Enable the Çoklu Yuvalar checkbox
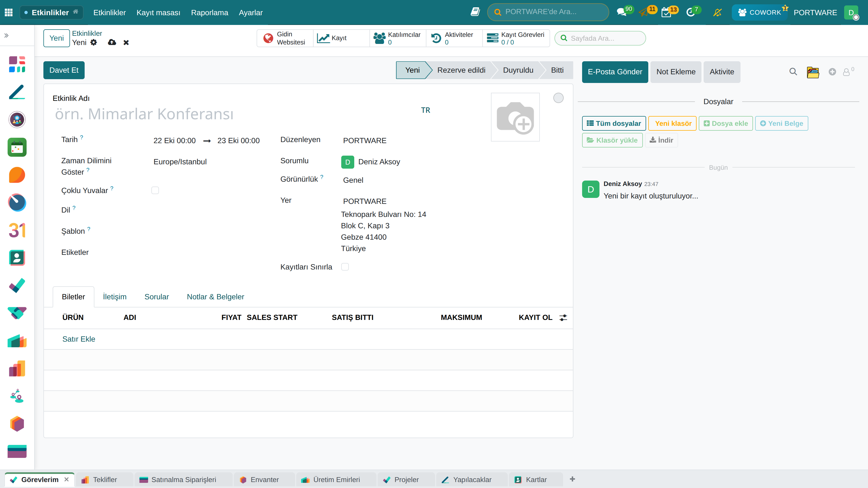 [x=155, y=190]
